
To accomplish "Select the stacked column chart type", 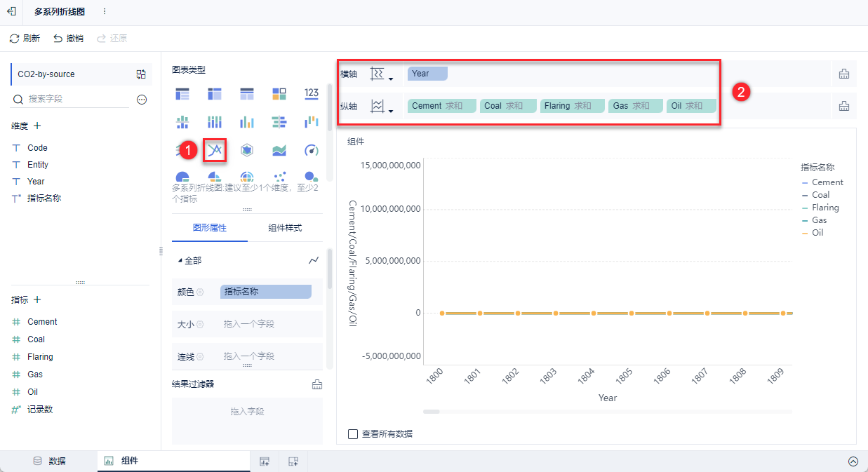I will click(x=215, y=122).
